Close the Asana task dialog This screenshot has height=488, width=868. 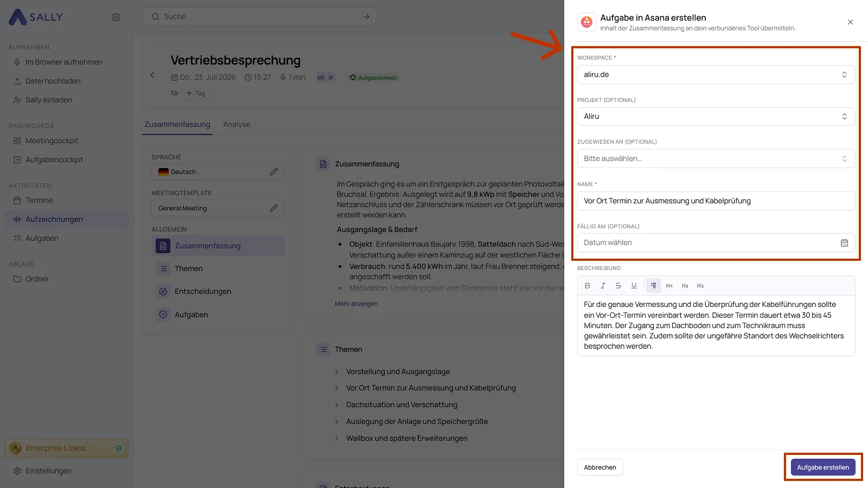click(850, 22)
